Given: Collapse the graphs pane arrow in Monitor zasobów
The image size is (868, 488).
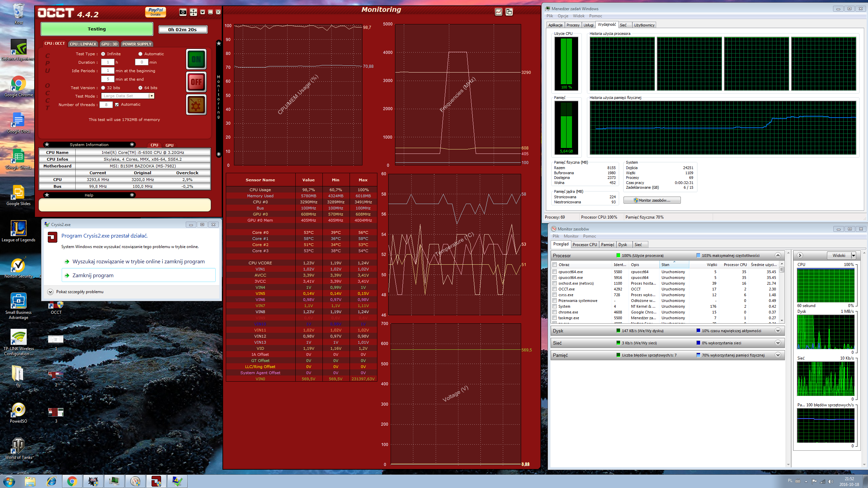Looking at the screenshot, I should click(800, 256).
